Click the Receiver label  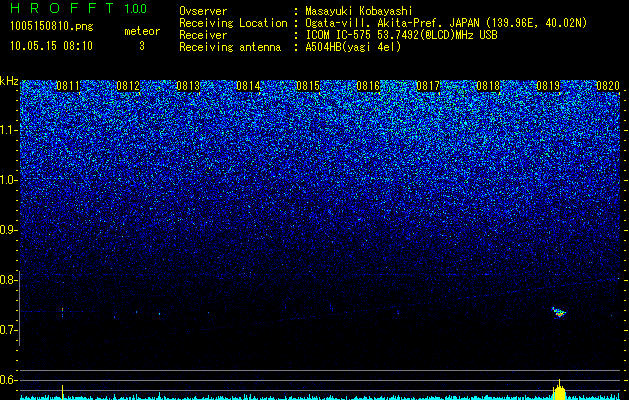[x=203, y=35]
